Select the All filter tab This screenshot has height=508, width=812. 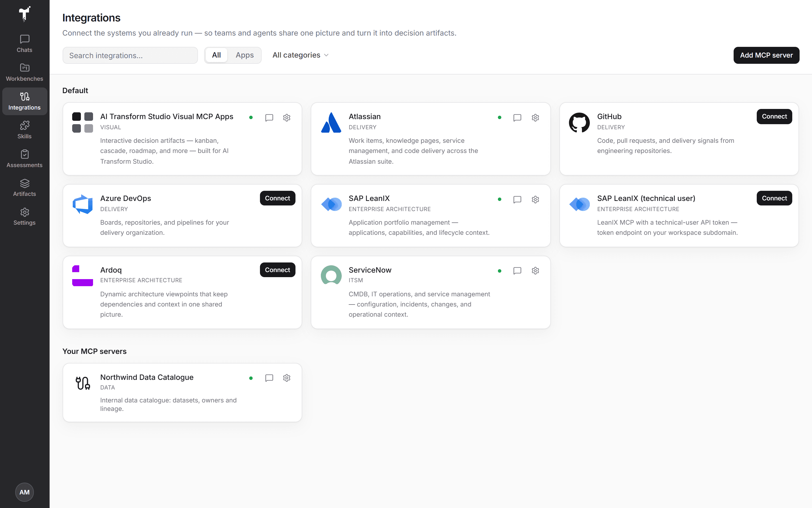pos(217,55)
